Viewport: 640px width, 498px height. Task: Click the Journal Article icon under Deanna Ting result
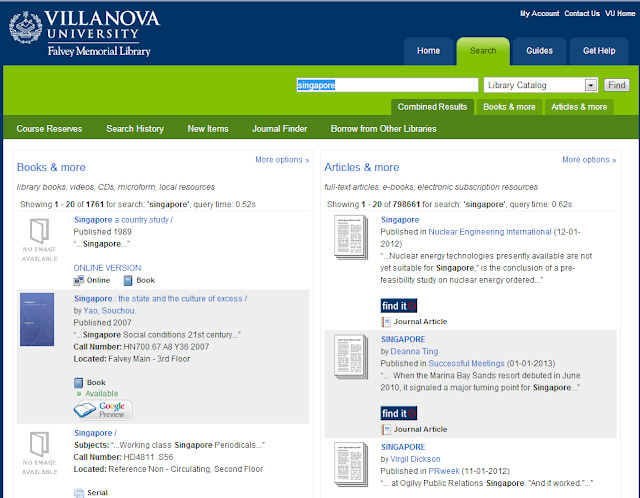coord(386,429)
